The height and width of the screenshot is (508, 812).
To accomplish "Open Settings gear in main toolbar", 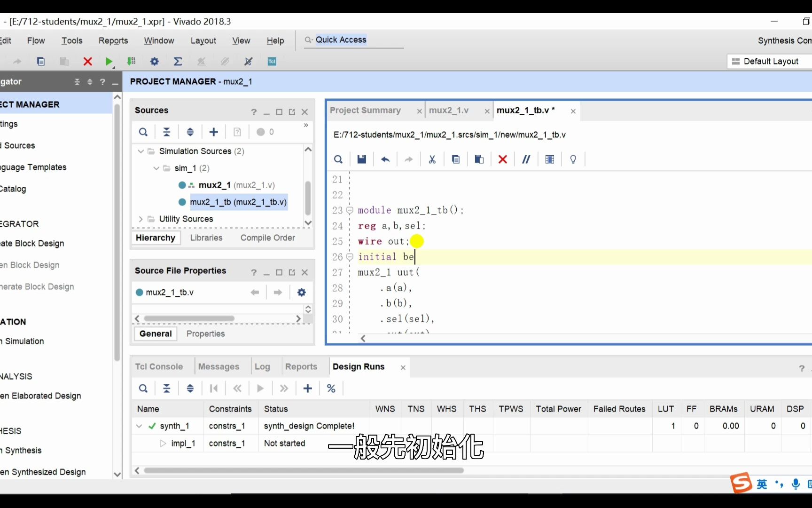I will pos(155,61).
